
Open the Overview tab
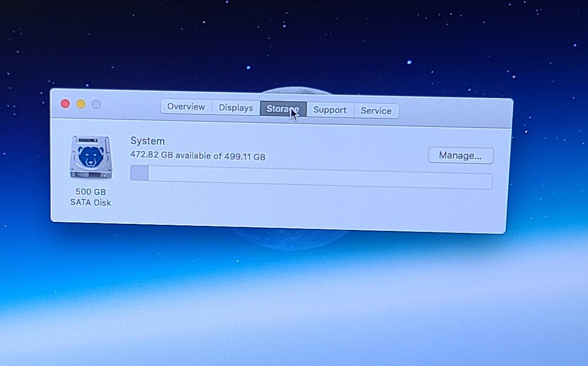[x=186, y=107]
